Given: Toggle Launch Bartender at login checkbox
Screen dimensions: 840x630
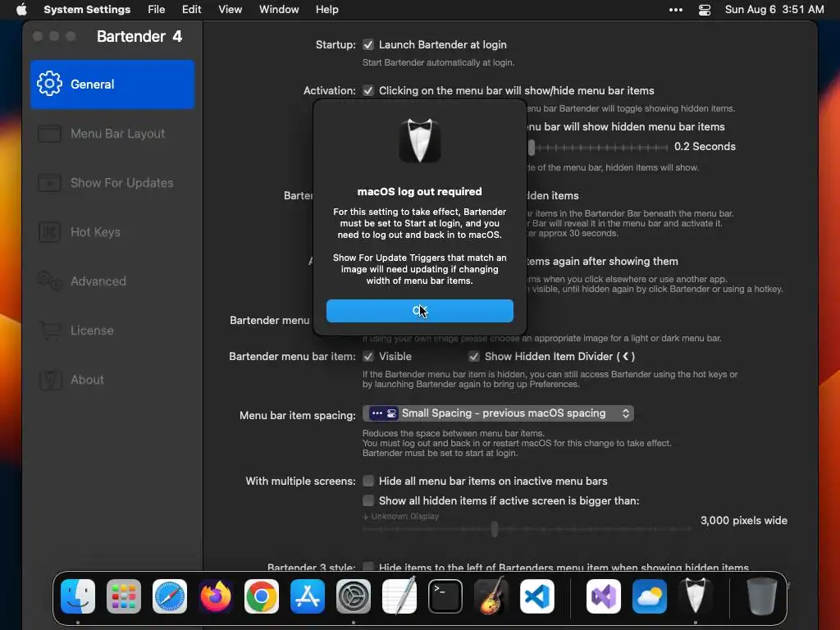Looking at the screenshot, I should (x=368, y=44).
